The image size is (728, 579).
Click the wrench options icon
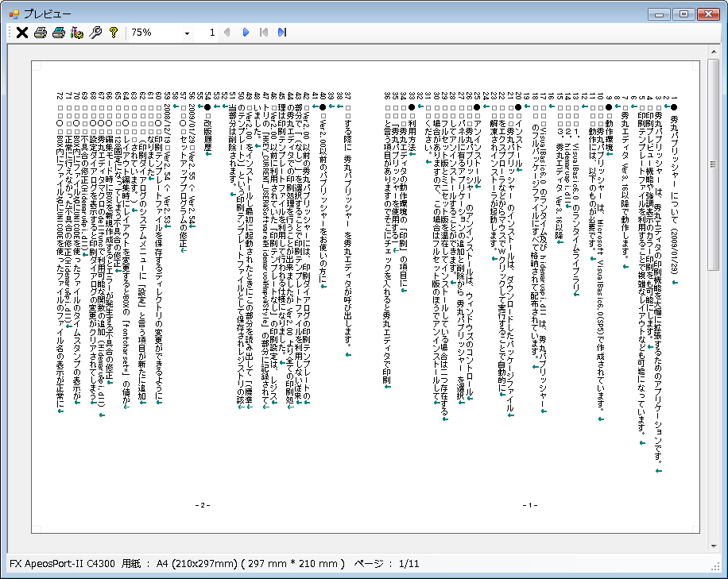click(x=95, y=33)
